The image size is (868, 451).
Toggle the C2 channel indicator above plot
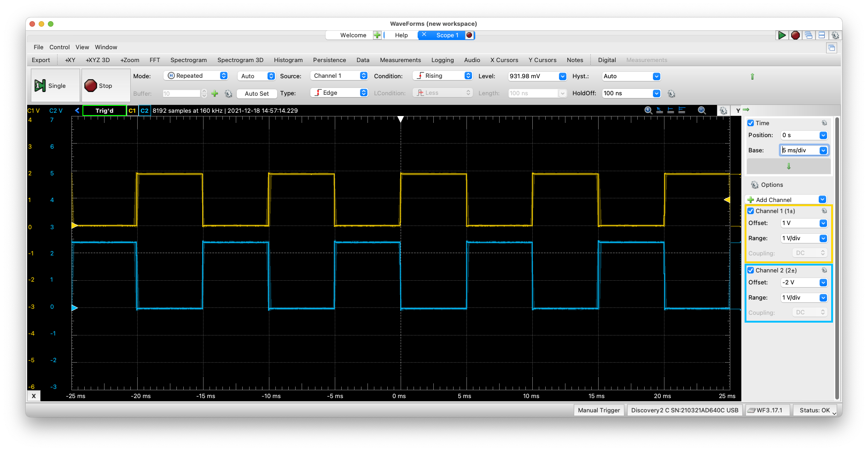point(145,110)
